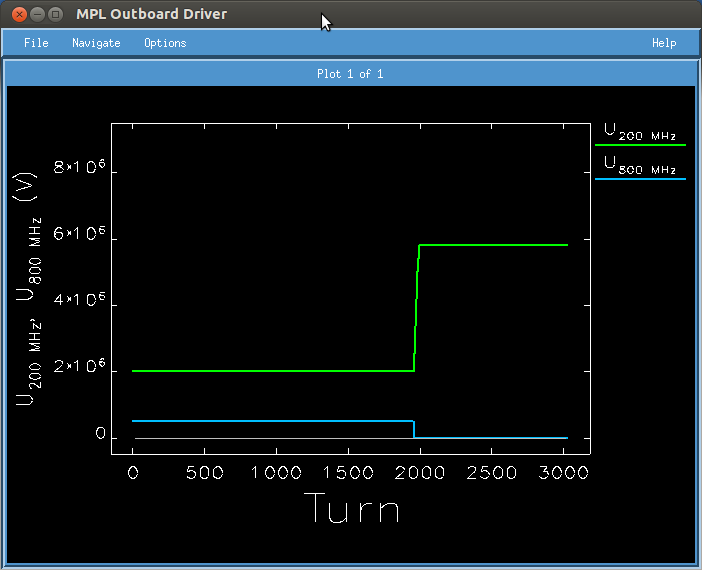Open the Options menu
702x570 pixels.
pos(165,43)
